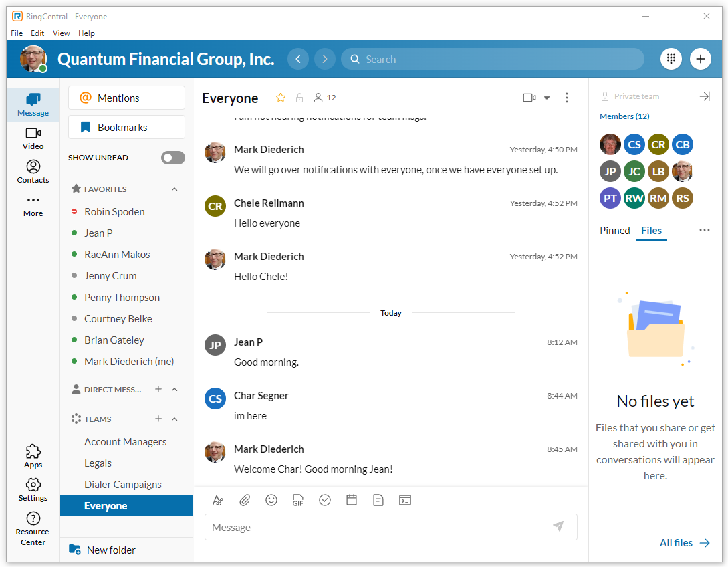This screenshot has width=728, height=567.
Task: Send the message with the arrow icon
Action: coord(559,526)
